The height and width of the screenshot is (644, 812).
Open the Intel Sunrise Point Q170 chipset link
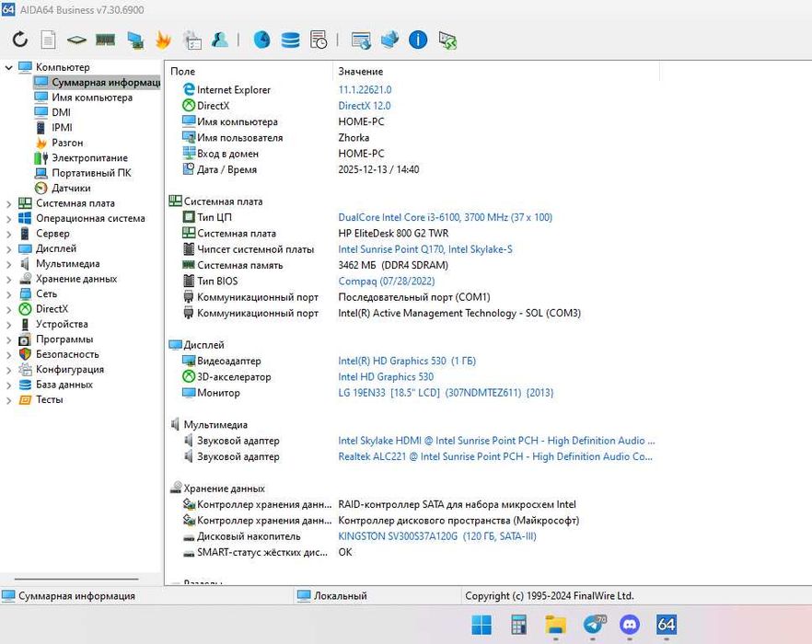(425, 249)
